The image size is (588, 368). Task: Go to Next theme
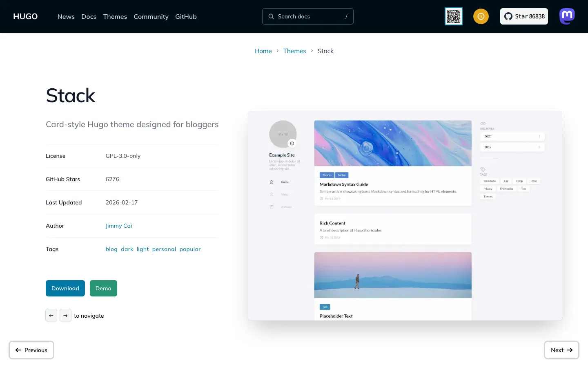click(561, 350)
